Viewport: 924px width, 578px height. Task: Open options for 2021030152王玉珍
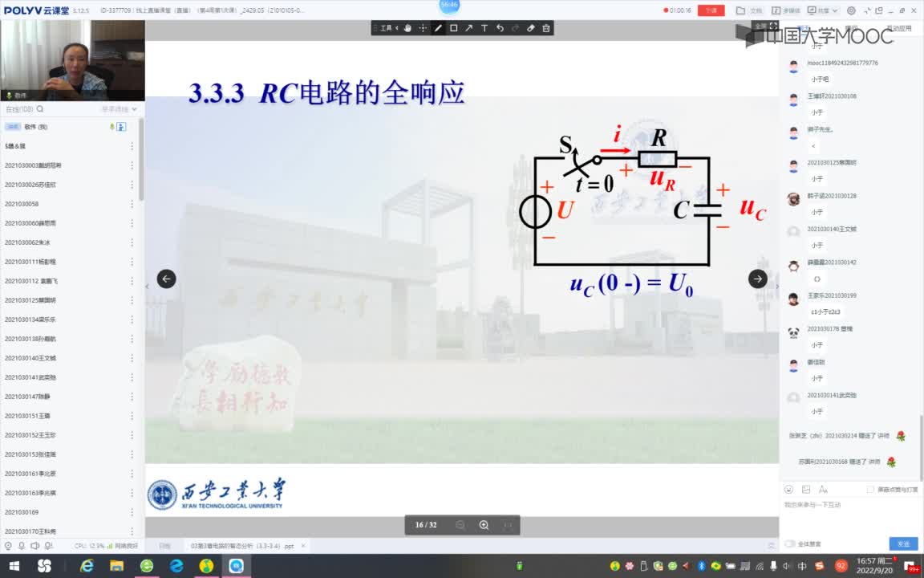tap(132, 435)
